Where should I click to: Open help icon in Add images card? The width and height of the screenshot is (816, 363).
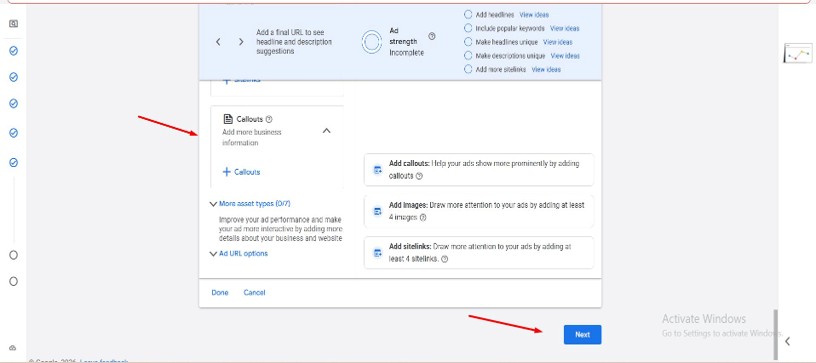423,218
